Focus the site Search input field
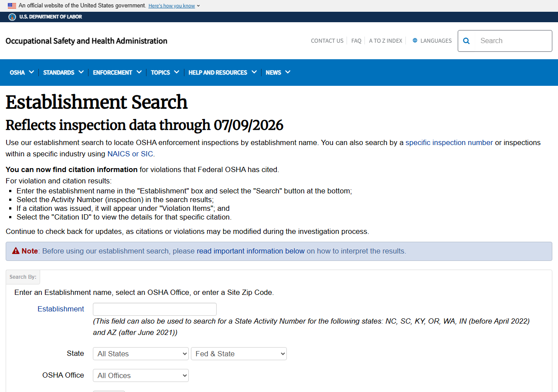Viewport: 558px width, 392px height. [x=514, y=41]
